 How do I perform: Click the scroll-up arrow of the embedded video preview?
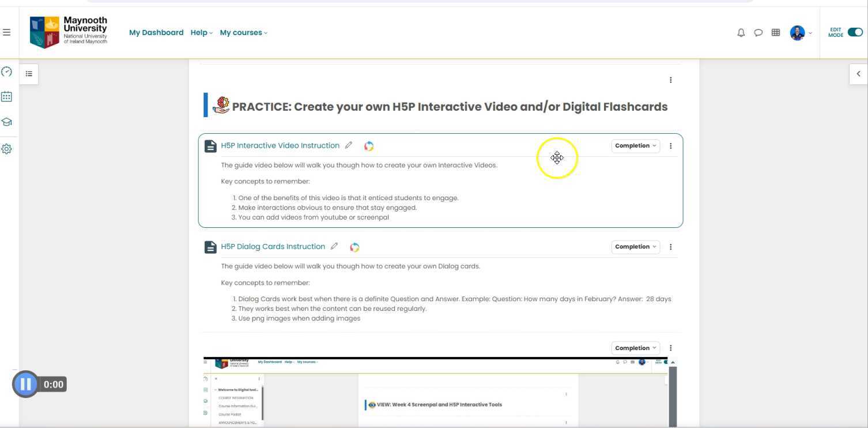[673, 362]
